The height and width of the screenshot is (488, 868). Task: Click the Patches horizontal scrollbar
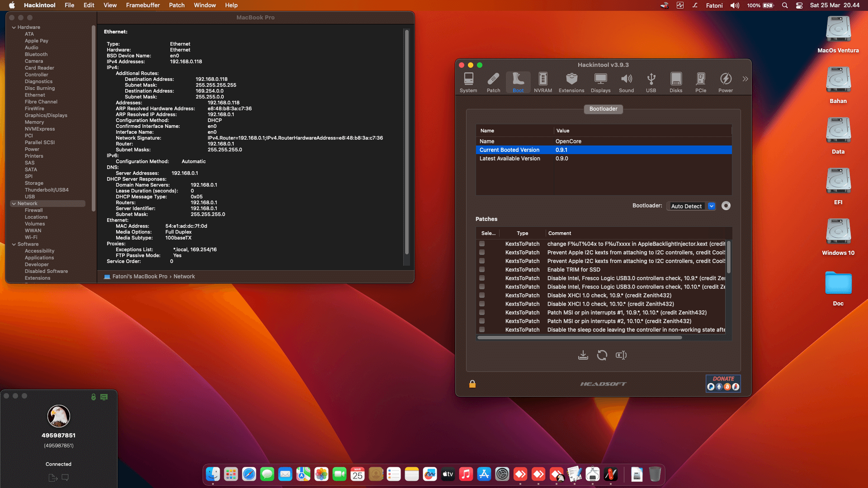pyautogui.click(x=580, y=338)
